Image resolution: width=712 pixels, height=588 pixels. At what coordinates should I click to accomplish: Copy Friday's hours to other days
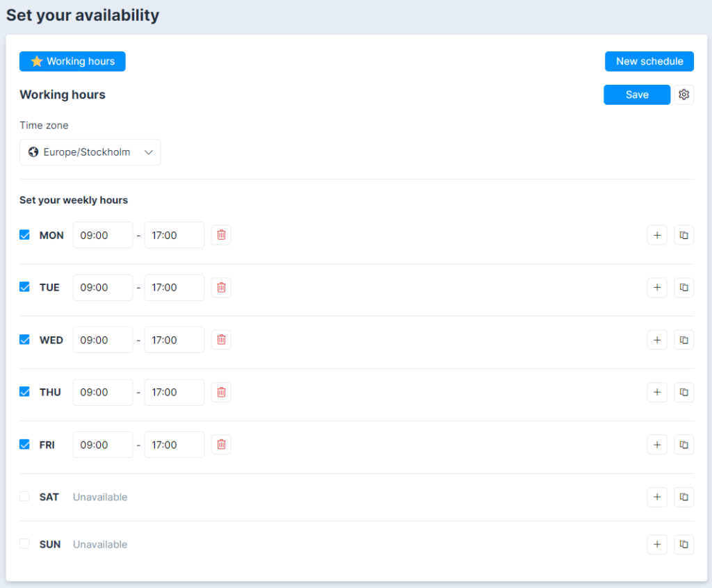pos(684,445)
